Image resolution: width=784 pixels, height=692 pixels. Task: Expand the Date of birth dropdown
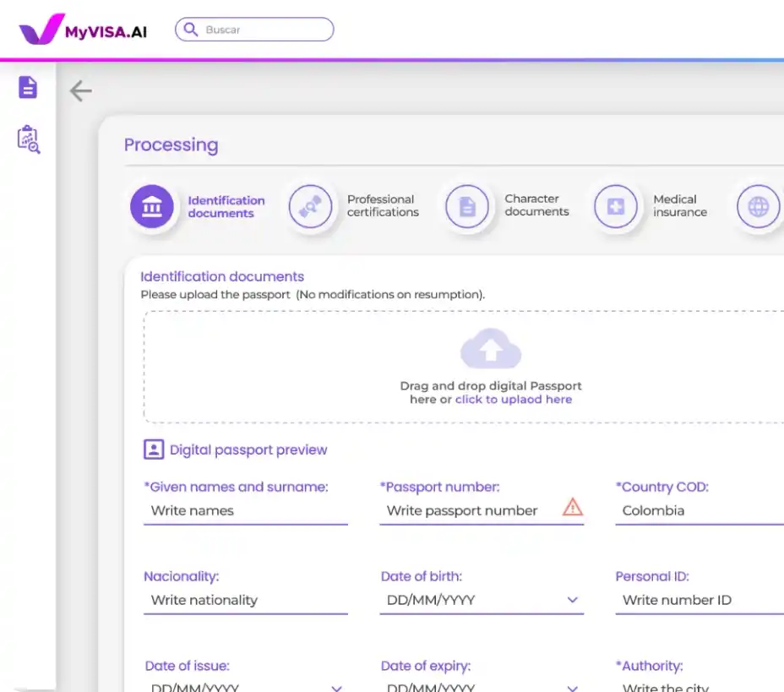tap(573, 600)
